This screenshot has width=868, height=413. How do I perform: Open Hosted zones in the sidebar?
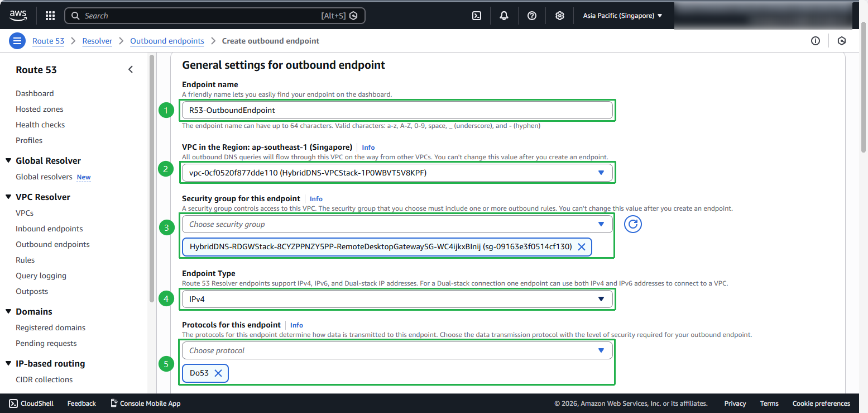pyautogui.click(x=40, y=109)
